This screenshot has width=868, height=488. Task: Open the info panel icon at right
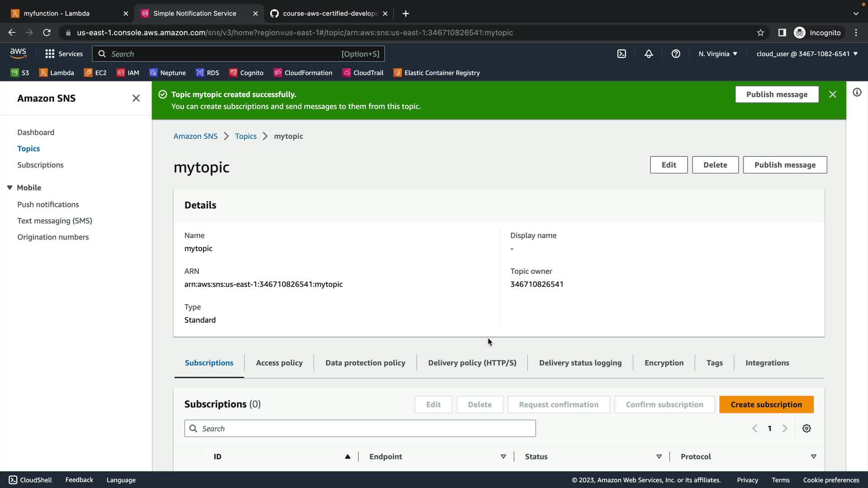(x=857, y=93)
